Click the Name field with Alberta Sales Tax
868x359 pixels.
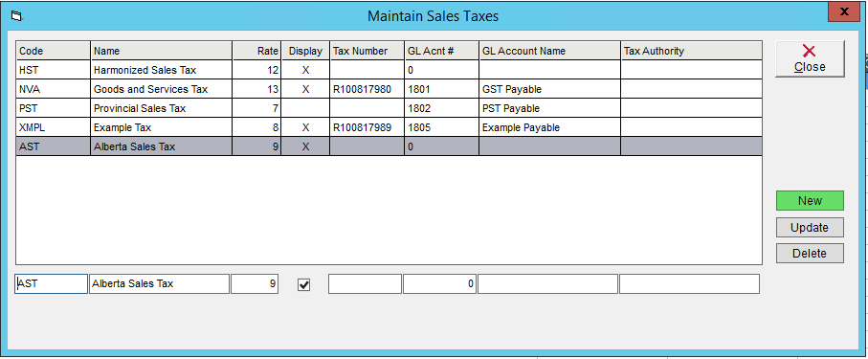coord(159,283)
